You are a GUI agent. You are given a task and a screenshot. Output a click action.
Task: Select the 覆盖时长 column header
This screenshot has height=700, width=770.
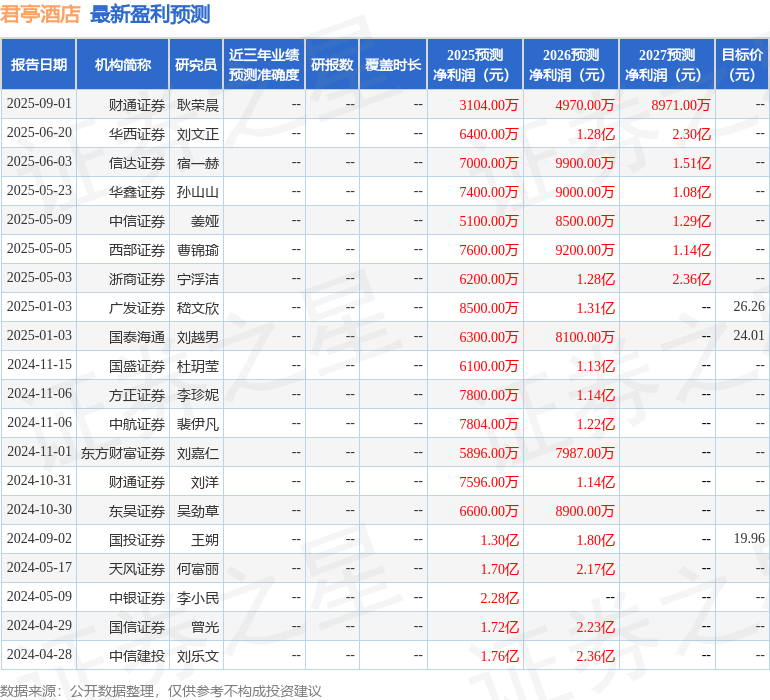pos(392,65)
